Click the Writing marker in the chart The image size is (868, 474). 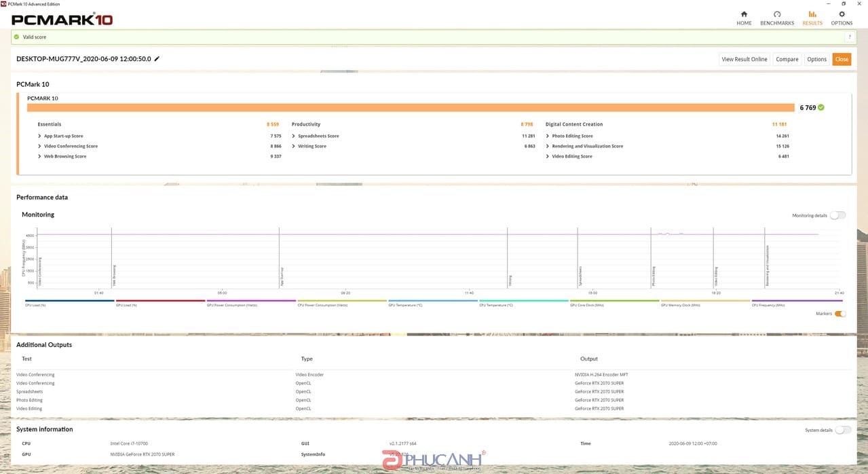pos(510,280)
